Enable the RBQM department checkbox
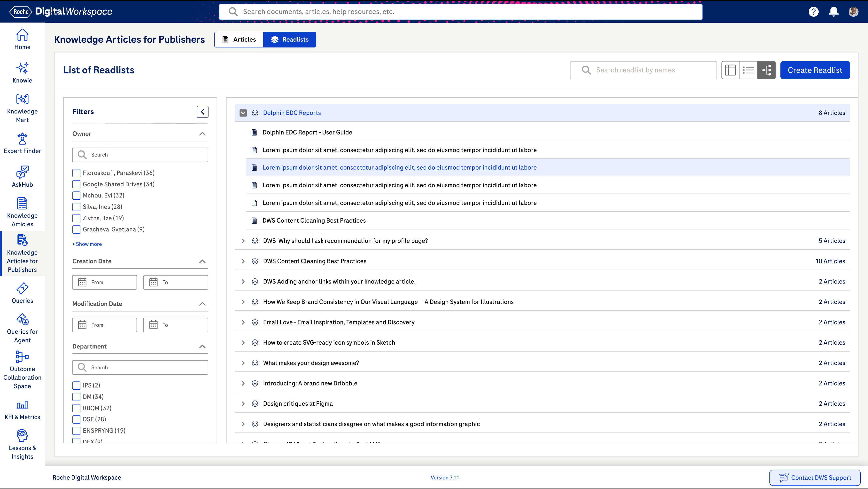 [77, 408]
